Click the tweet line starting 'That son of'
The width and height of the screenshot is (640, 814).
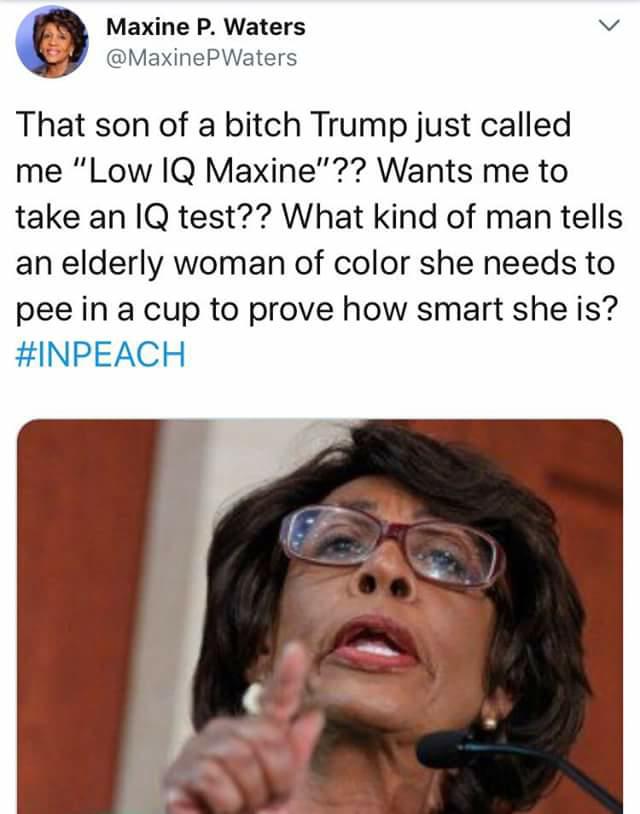point(294,125)
